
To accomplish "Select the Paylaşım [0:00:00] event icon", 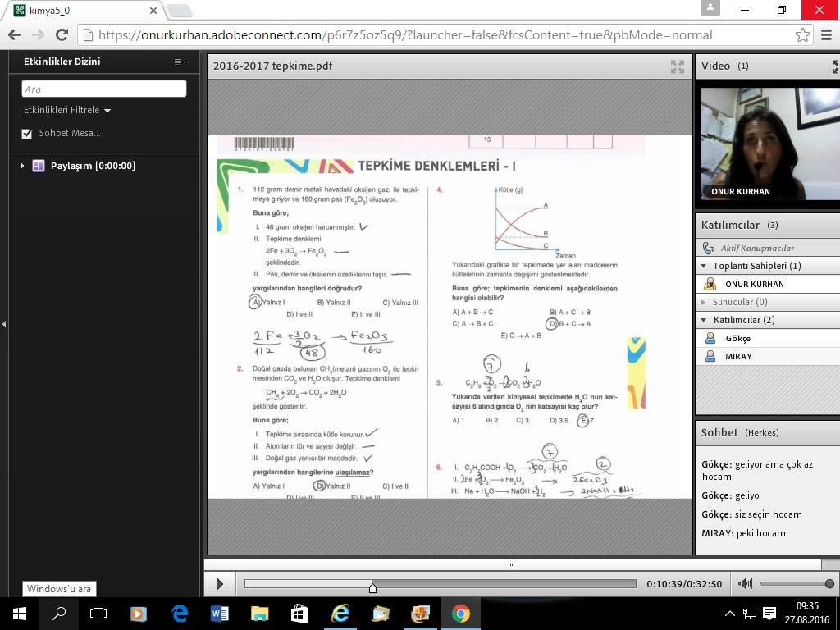I will (39, 166).
